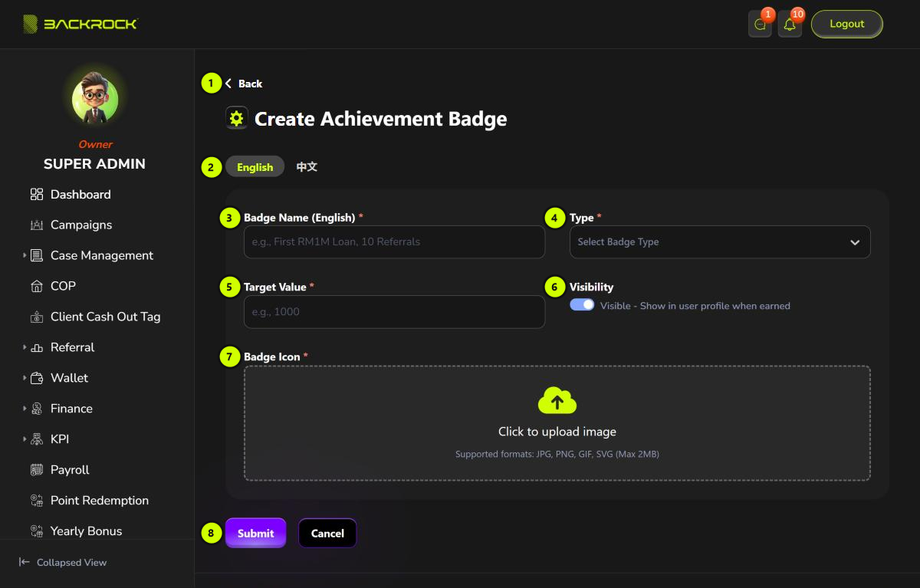Switch to the English language tab

pos(255,166)
